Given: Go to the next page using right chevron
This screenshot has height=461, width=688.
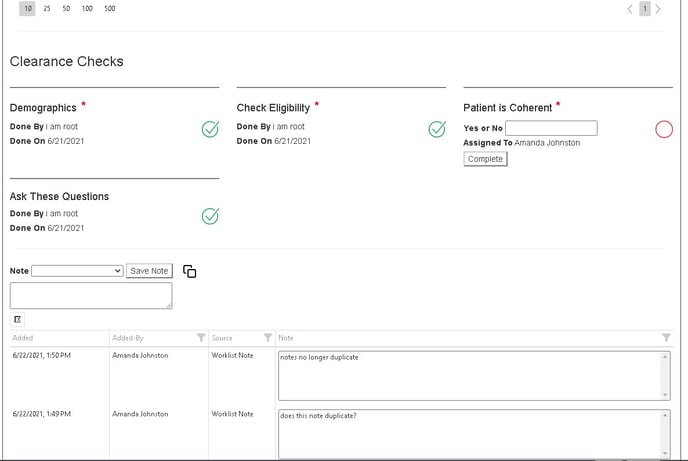Looking at the screenshot, I should [658, 9].
